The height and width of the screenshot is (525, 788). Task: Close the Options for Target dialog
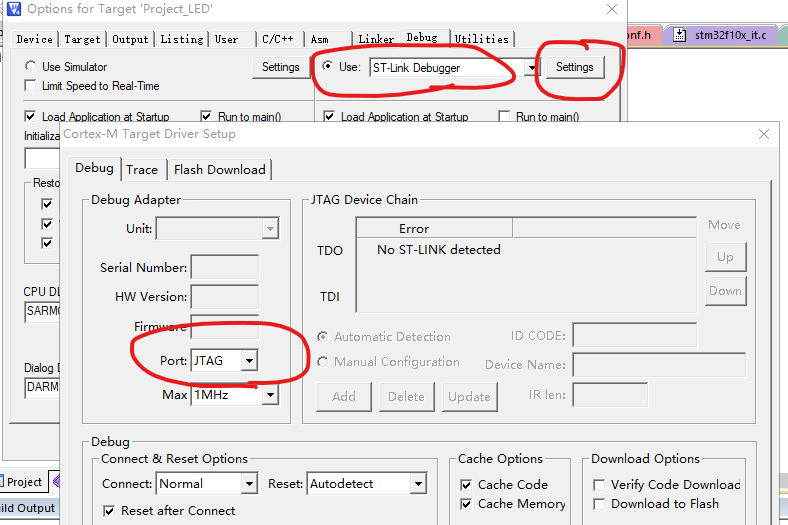[x=612, y=9]
